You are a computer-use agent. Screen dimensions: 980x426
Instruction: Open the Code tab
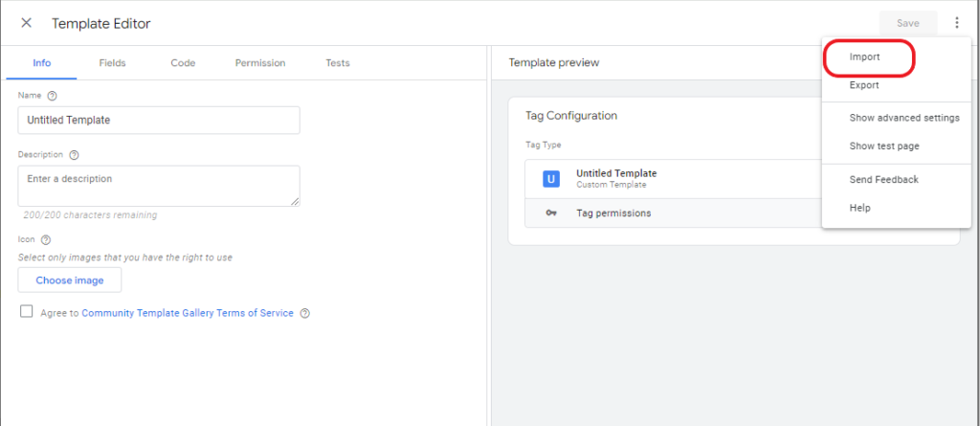point(183,63)
